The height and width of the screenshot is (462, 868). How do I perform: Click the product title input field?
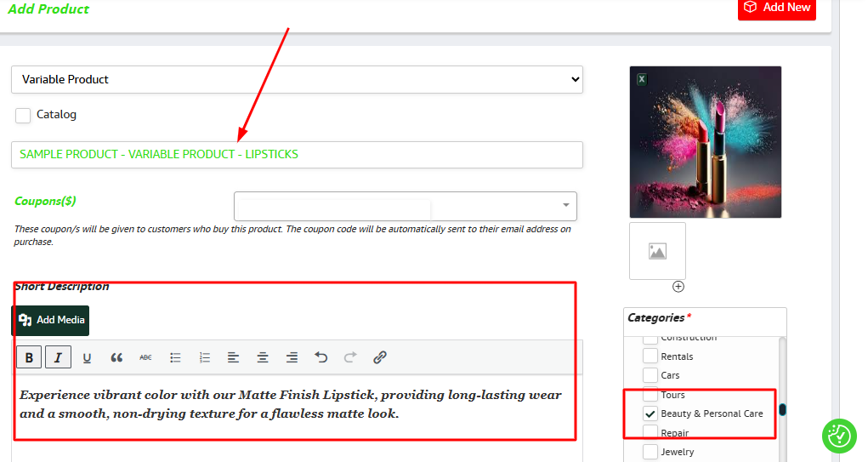click(x=297, y=155)
